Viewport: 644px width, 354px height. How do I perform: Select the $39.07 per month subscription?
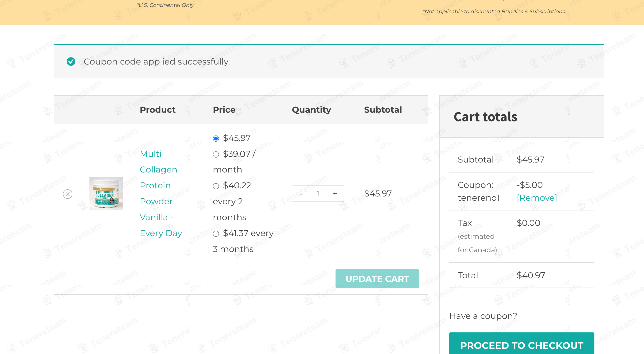coord(216,154)
